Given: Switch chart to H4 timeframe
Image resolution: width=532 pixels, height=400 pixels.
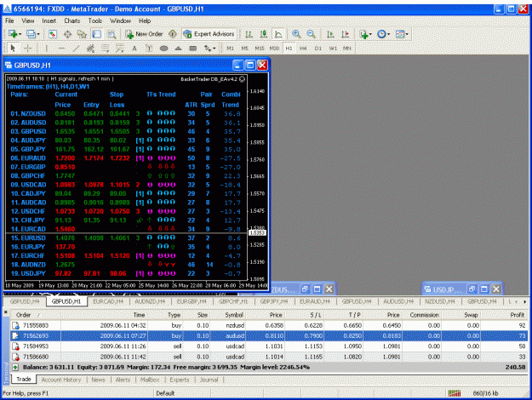Looking at the screenshot, I should point(303,49).
